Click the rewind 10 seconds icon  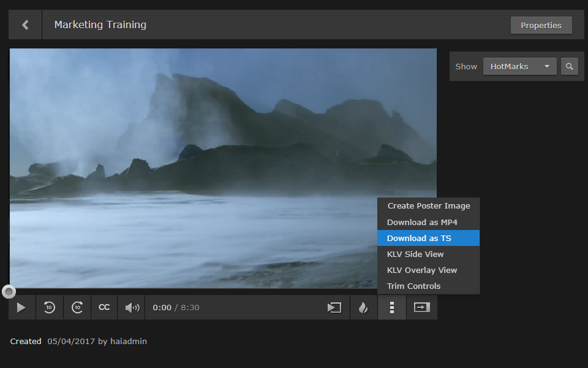50,307
